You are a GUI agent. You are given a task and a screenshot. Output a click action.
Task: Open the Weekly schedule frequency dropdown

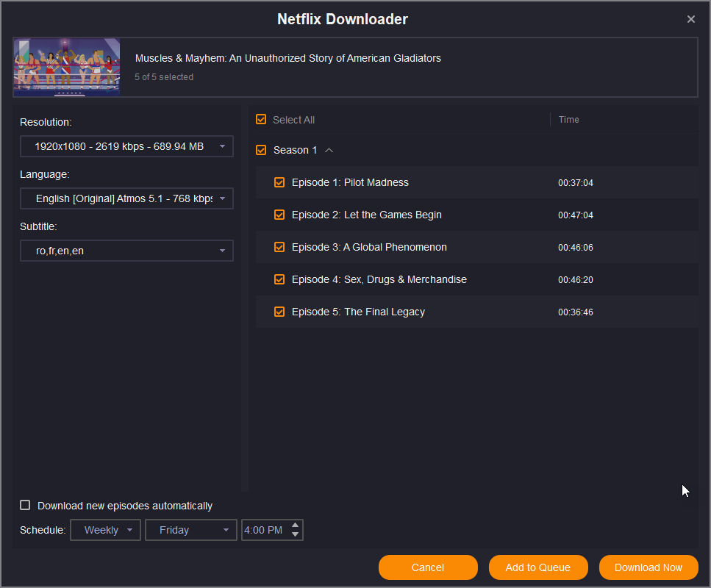click(x=105, y=530)
